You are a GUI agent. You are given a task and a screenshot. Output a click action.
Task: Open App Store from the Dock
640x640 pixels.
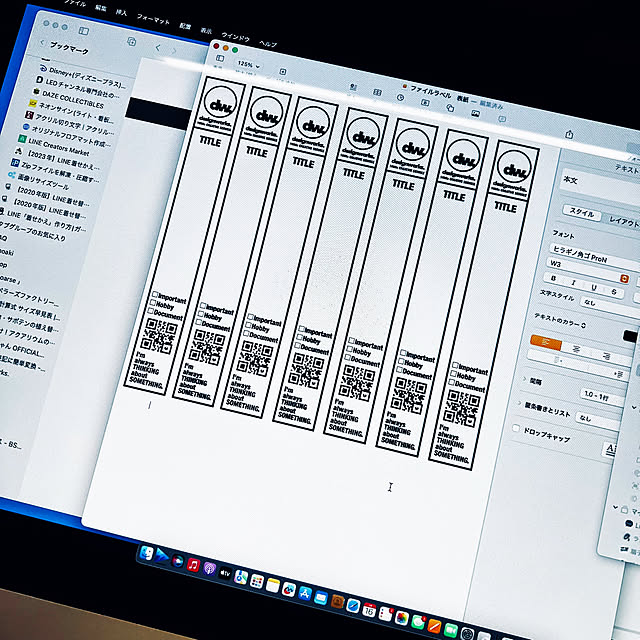click(x=304, y=593)
